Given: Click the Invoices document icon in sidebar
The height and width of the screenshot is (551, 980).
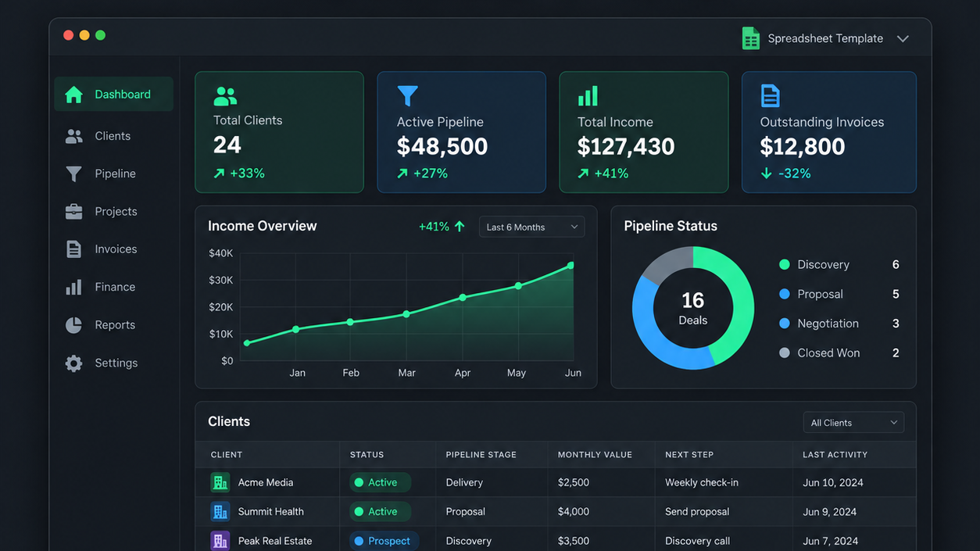Looking at the screenshot, I should point(73,249).
